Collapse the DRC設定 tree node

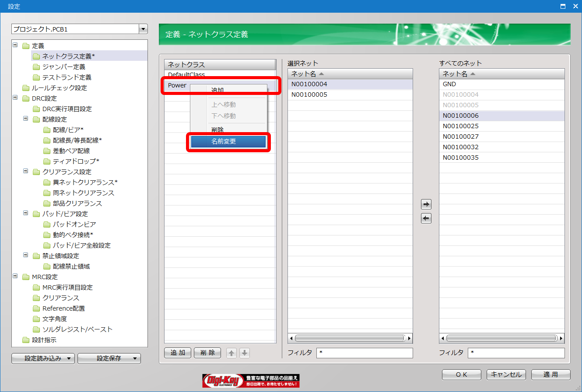[x=16, y=98]
